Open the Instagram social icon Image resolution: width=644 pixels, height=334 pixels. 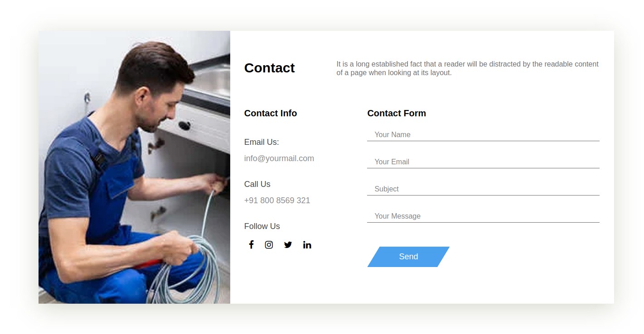pos(269,245)
